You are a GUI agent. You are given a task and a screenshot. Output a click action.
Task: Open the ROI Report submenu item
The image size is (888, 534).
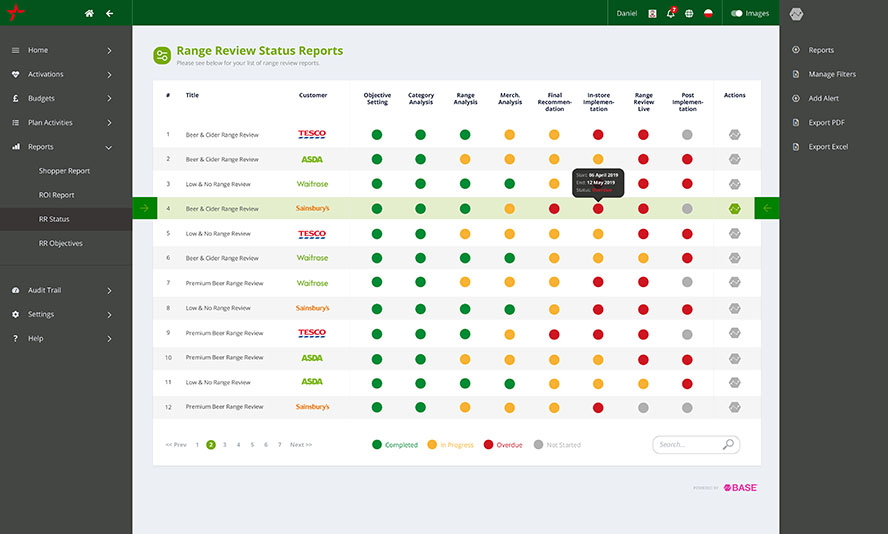click(56, 195)
